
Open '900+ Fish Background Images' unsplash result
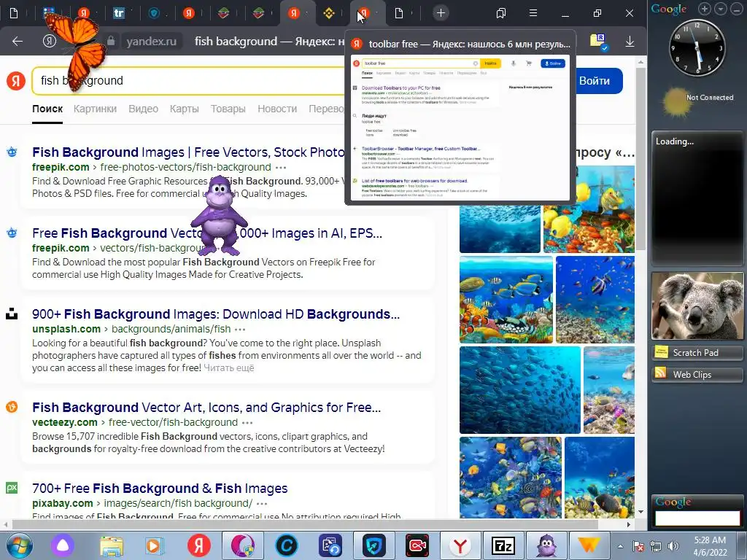click(x=216, y=314)
